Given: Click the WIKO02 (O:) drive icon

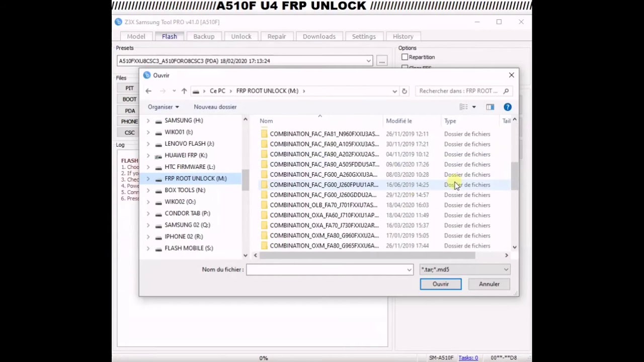Looking at the screenshot, I should pyautogui.click(x=158, y=202).
